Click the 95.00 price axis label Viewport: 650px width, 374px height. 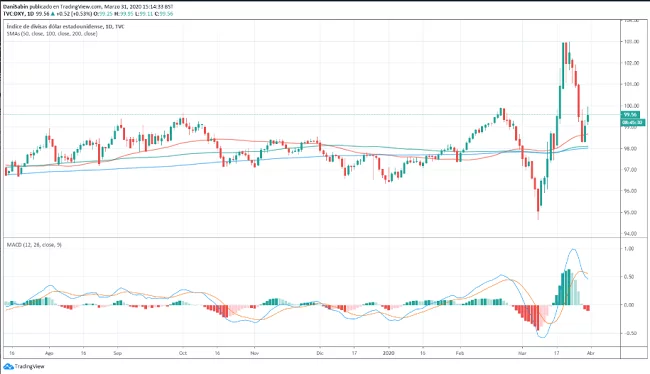click(631, 212)
